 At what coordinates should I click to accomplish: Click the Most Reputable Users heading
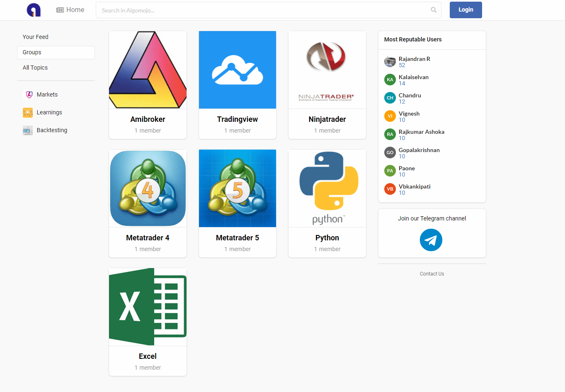tap(413, 39)
